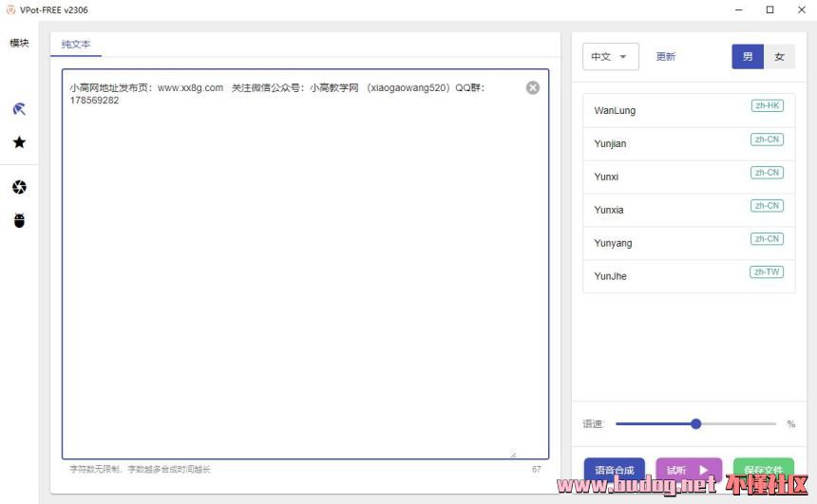Image resolution: width=817 pixels, height=504 pixels.
Task: Maximize the VPot-FREE window
Action: click(x=769, y=9)
